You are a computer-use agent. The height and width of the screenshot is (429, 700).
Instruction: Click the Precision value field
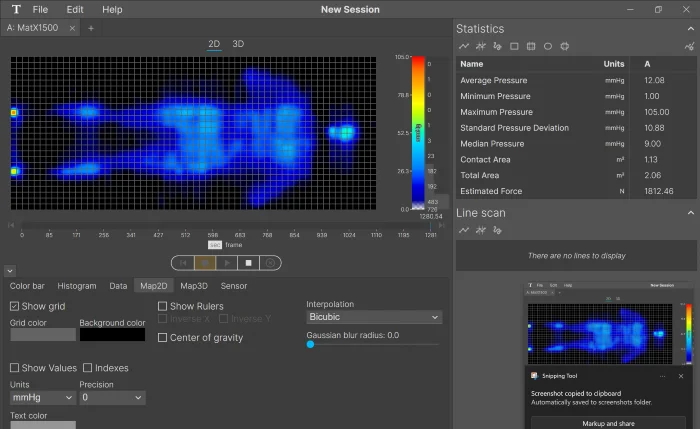(x=112, y=397)
